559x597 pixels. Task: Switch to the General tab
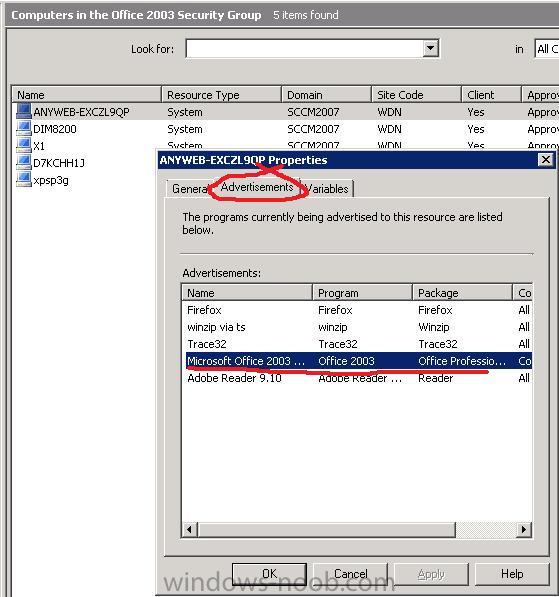tap(189, 188)
